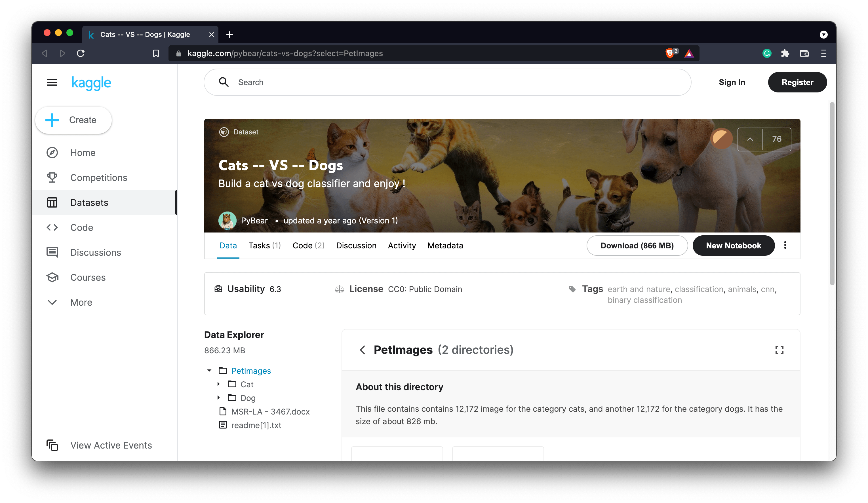Image resolution: width=868 pixels, height=503 pixels.
Task: Switch to the Metadata tab
Action: point(445,246)
